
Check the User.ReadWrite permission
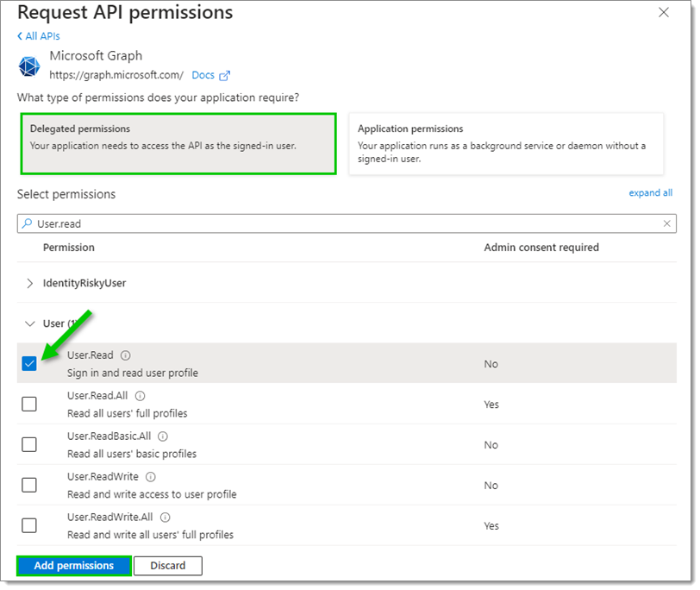[x=29, y=485]
